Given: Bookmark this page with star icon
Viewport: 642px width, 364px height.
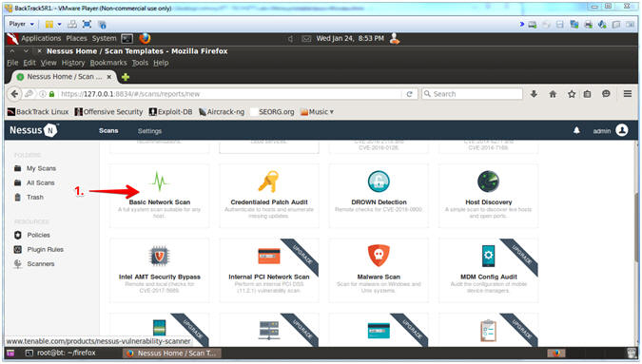Looking at the screenshot, I should point(572,94).
